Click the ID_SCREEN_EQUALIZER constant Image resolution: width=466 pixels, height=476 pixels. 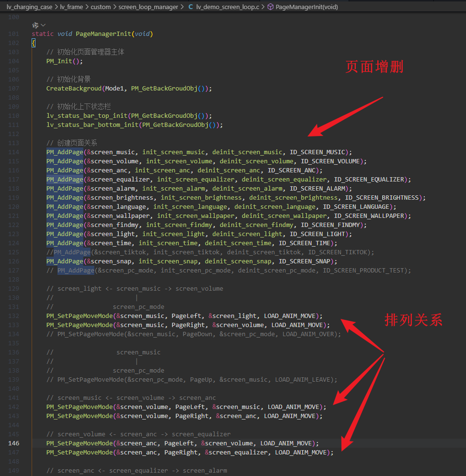(369, 180)
